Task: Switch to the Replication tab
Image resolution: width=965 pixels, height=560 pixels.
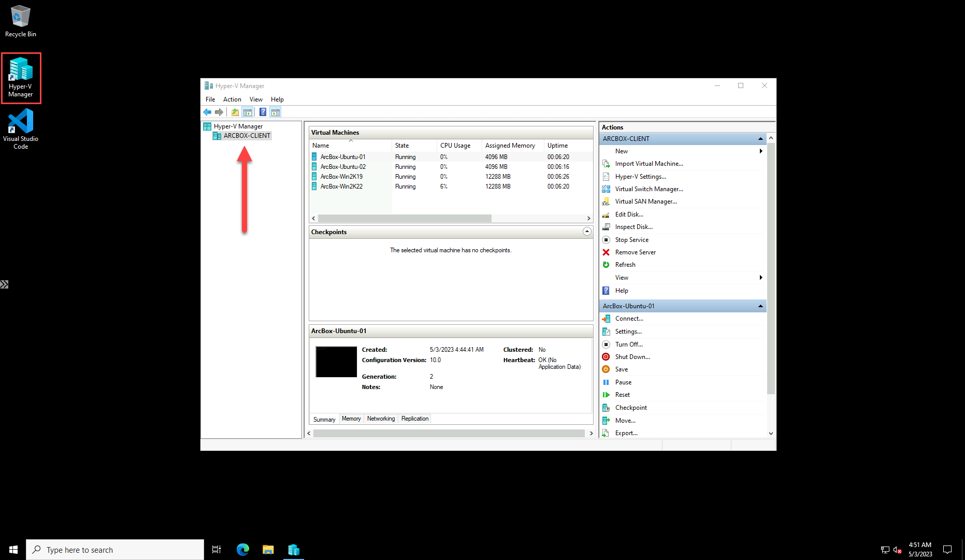Action: point(415,419)
